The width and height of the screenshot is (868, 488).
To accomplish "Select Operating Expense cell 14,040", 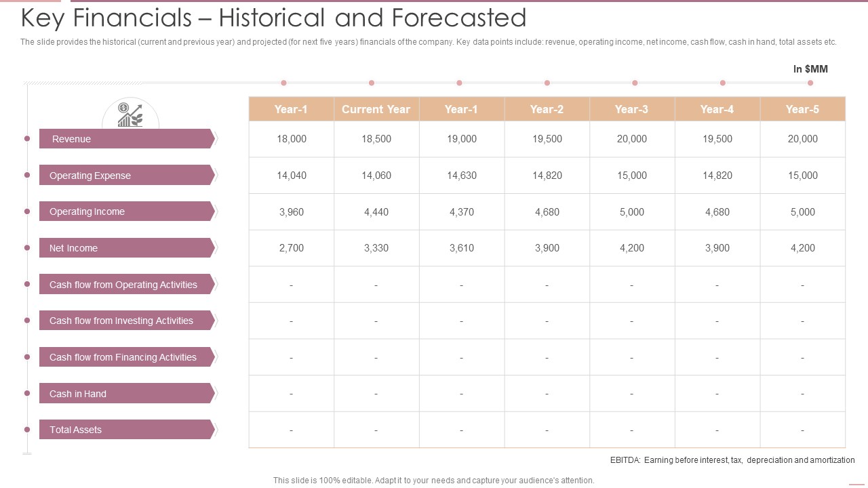I will [x=292, y=176].
